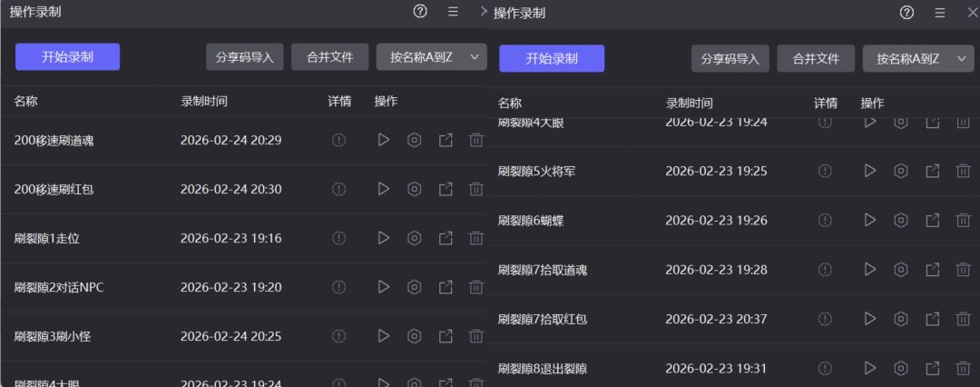
Task: Open help icon in left window title bar
Action: pyautogui.click(x=420, y=11)
